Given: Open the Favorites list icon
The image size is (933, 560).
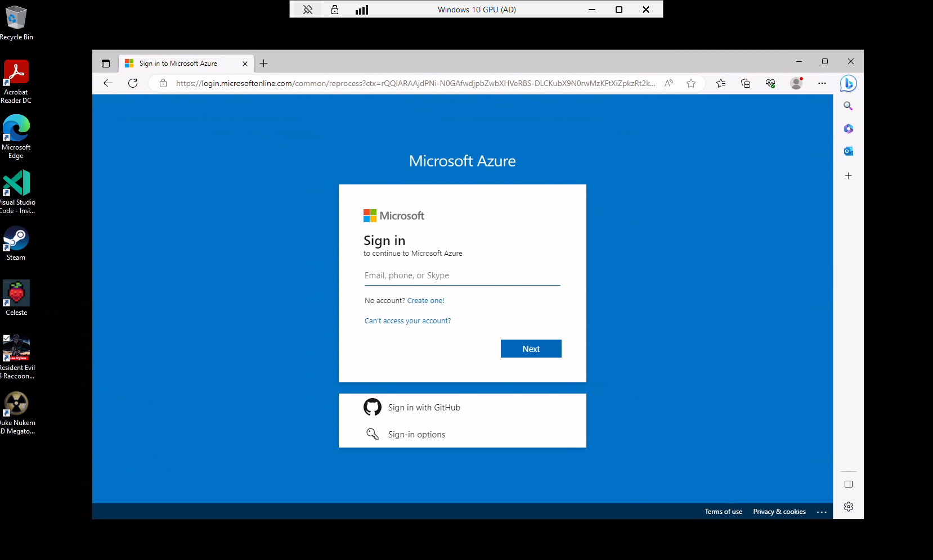Looking at the screenshot, I should point(721,83).
